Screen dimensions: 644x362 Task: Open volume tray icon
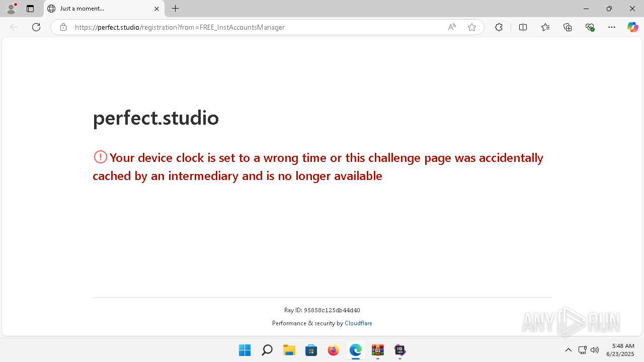click(x=595, y=350)
